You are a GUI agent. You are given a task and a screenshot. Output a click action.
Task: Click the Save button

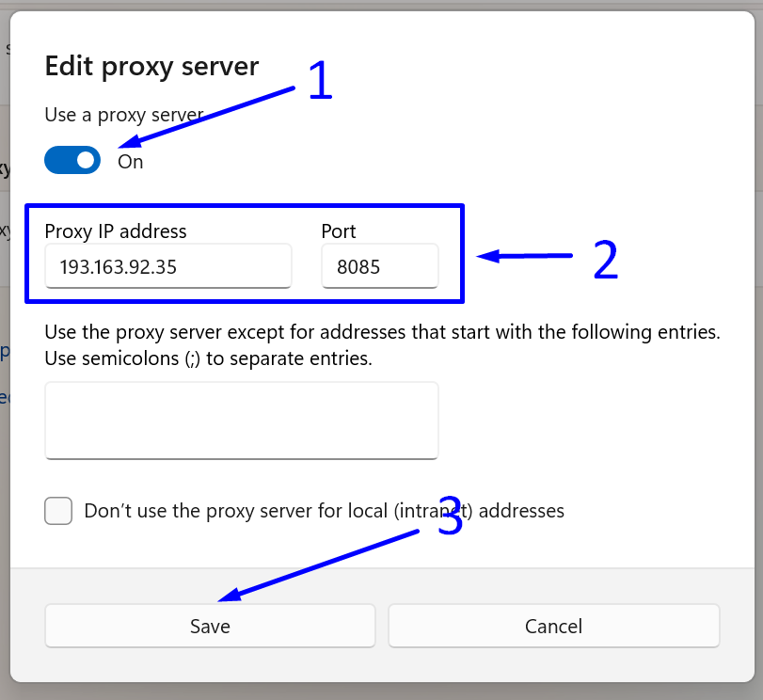click(210, 626)
